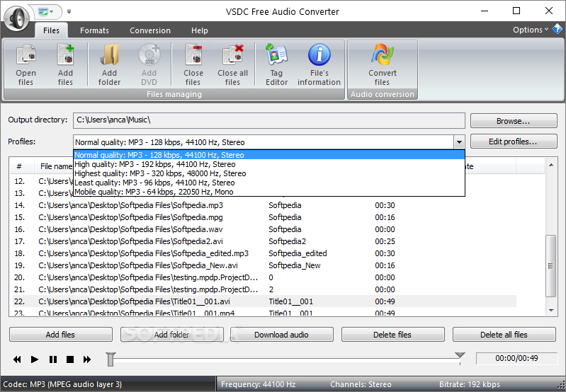Select High quality MP3 192 kbps profile
The height and width of the screenshot is (392, 566).
point(269,164)
